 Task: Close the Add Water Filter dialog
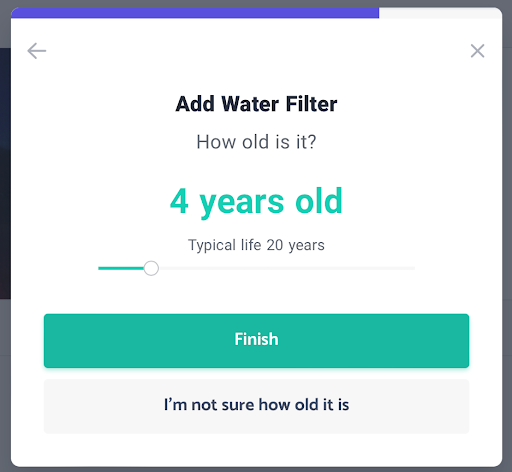477,51
